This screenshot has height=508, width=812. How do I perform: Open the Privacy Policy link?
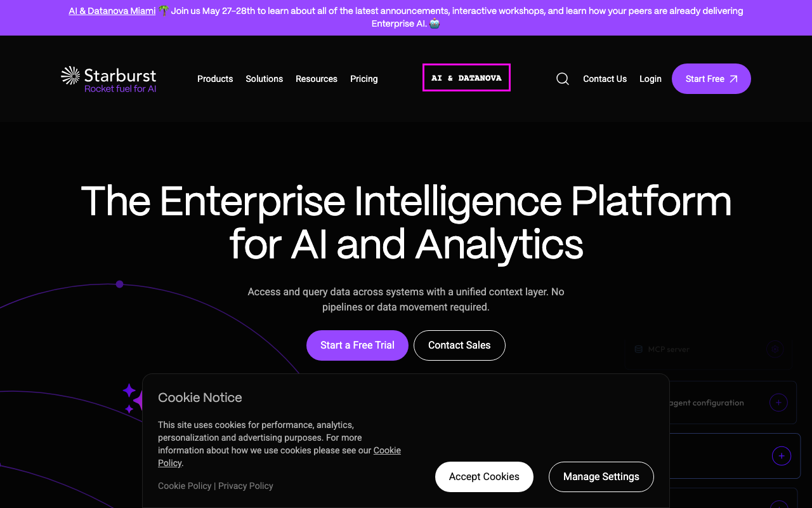[x=246, y=486]
